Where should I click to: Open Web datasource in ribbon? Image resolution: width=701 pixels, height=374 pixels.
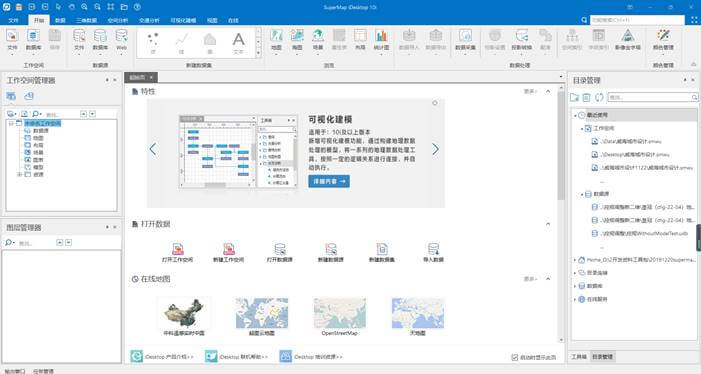click(x=122, y=39)
